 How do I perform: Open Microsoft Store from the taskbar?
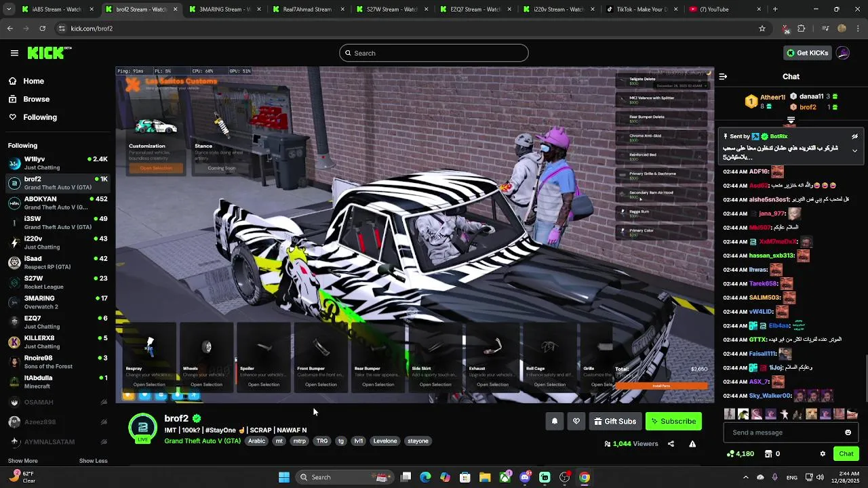click(465, 477)
